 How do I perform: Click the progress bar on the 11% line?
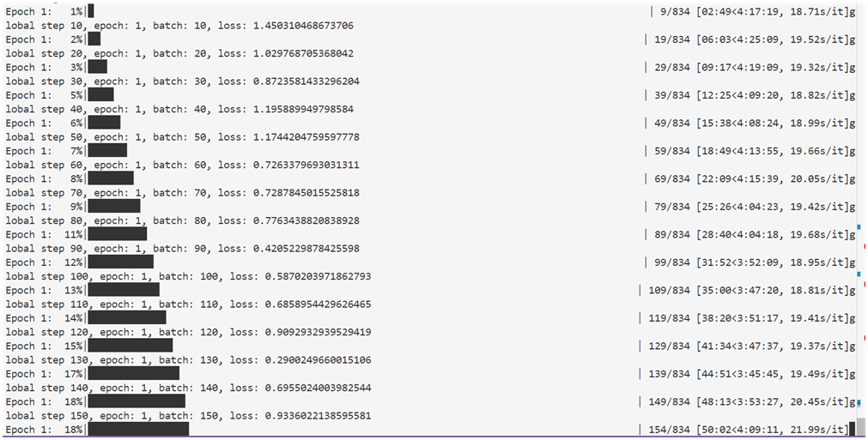coord(118,234)
